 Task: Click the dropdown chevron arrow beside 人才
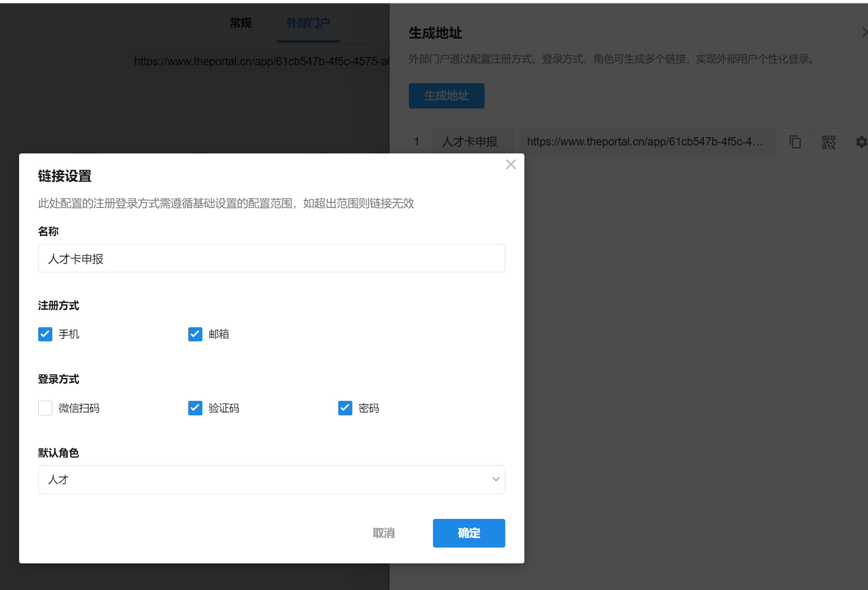click(x=495, y=479)
